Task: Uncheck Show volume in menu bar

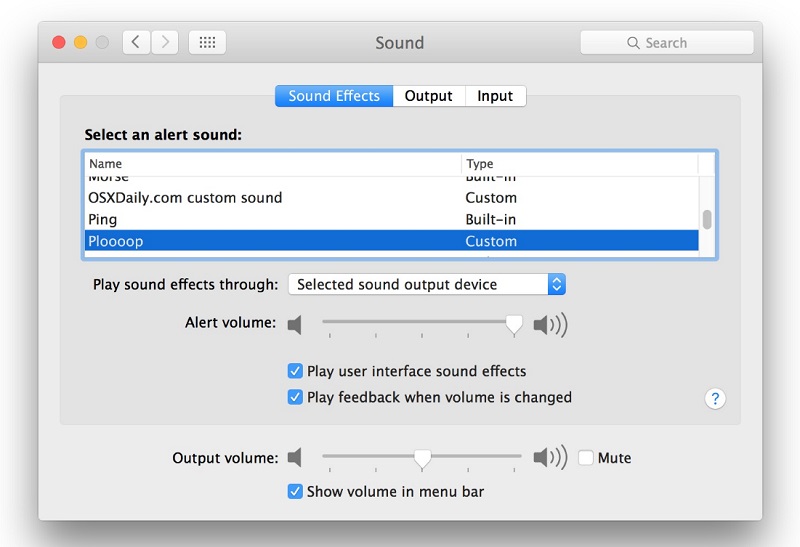Action: pos(295,491)
